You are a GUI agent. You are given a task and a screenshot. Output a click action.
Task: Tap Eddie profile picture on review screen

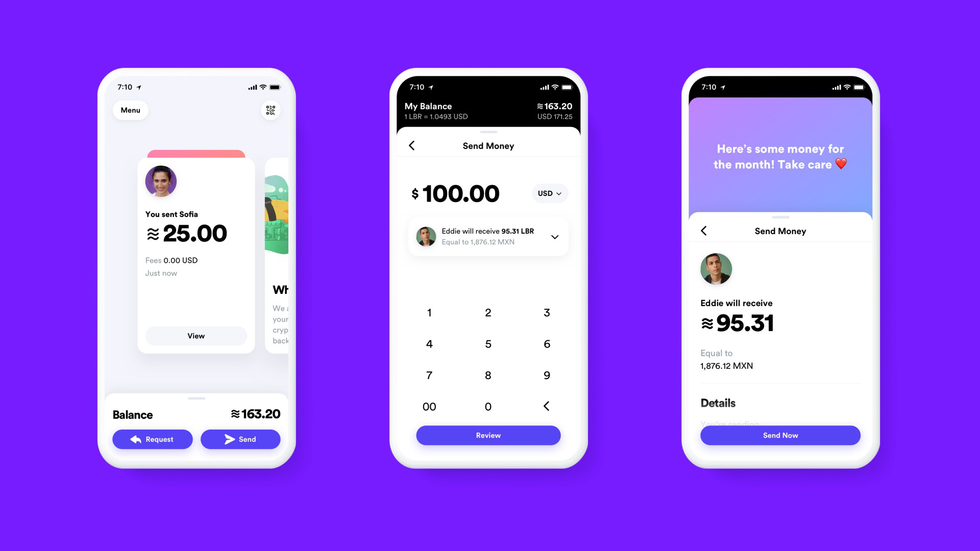tap(716, 268)
